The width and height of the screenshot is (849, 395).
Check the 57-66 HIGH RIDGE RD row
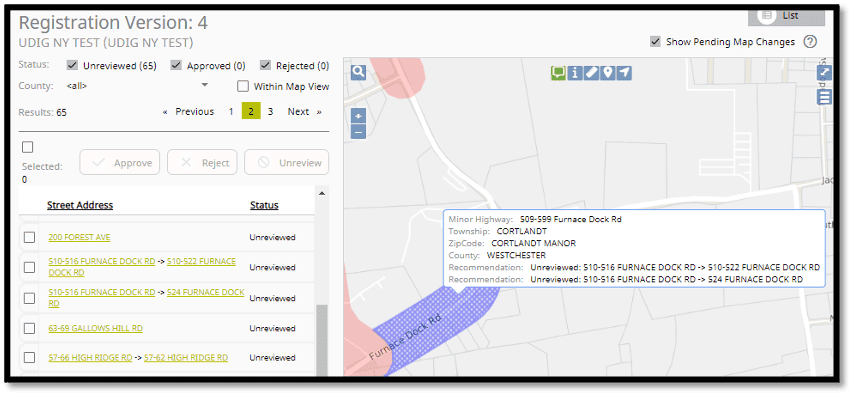[29, 358]
